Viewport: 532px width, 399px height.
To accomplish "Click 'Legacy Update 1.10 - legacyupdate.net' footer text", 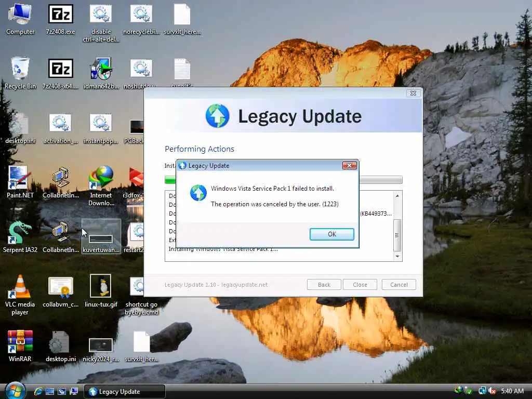I will pos(216,285).
